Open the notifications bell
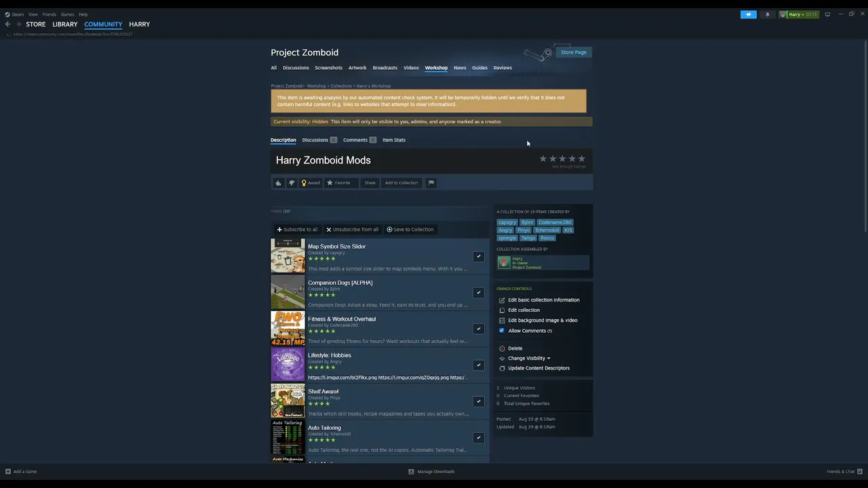 pyautogui.click(x=768, y=14)
